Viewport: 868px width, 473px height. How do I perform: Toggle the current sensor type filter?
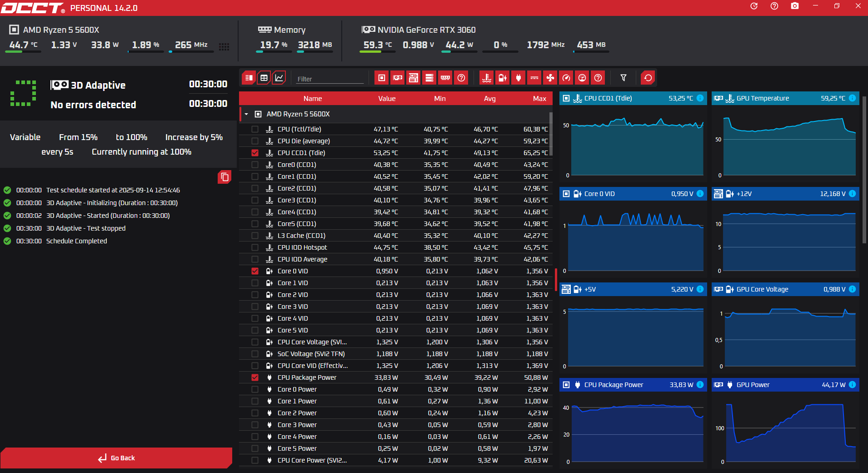(x=534, y=78)
